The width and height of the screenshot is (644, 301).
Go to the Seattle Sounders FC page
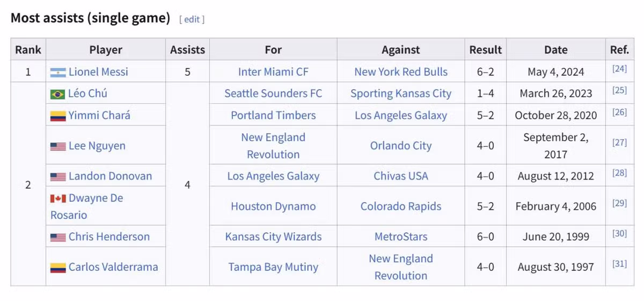[x=273, y=94]
